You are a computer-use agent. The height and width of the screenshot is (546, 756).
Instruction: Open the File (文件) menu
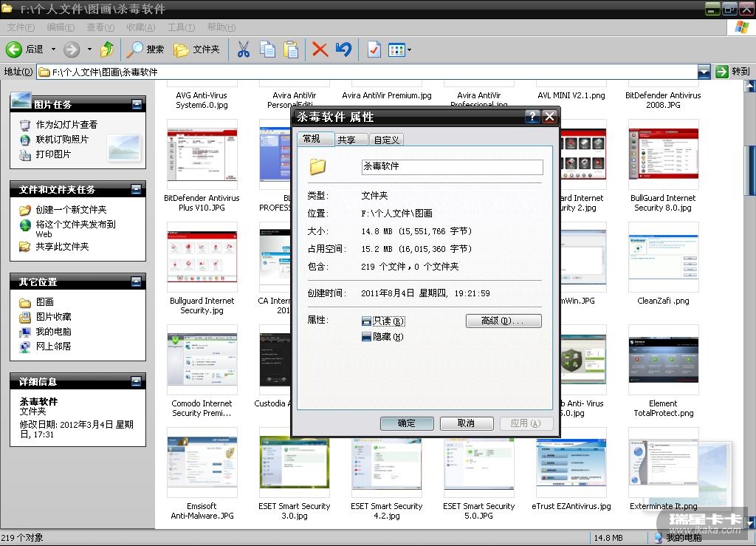[x=20, y=27]
